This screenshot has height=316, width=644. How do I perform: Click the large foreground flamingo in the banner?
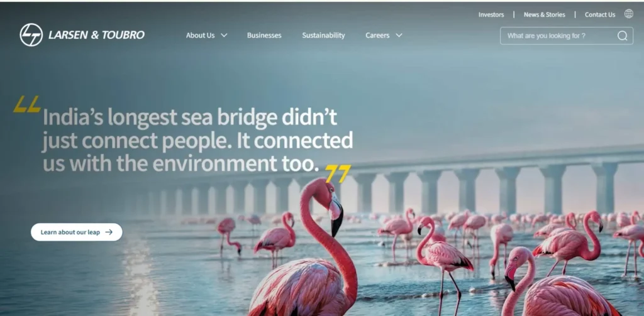click(x=312, y=250)
